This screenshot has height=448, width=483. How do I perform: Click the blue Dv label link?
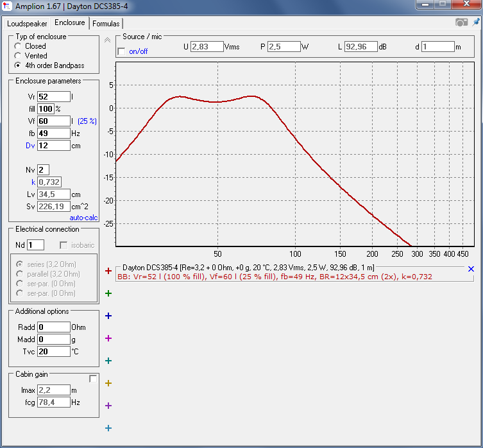(30, 146)
